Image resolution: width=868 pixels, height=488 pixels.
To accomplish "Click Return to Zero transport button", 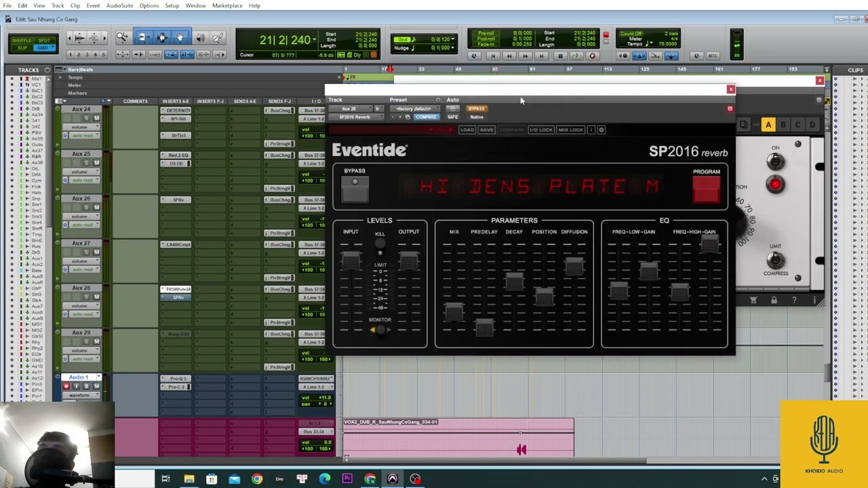I will pos(493,56).
